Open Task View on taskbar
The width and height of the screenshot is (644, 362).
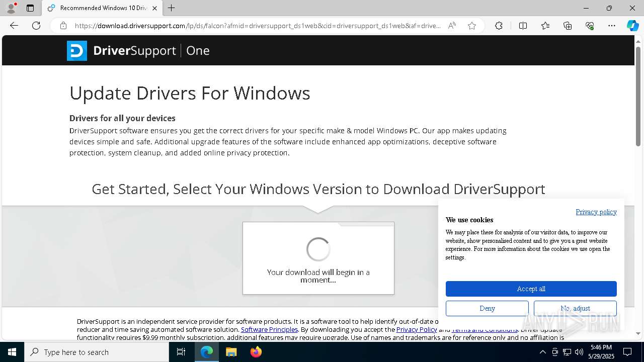pos(181,352)
